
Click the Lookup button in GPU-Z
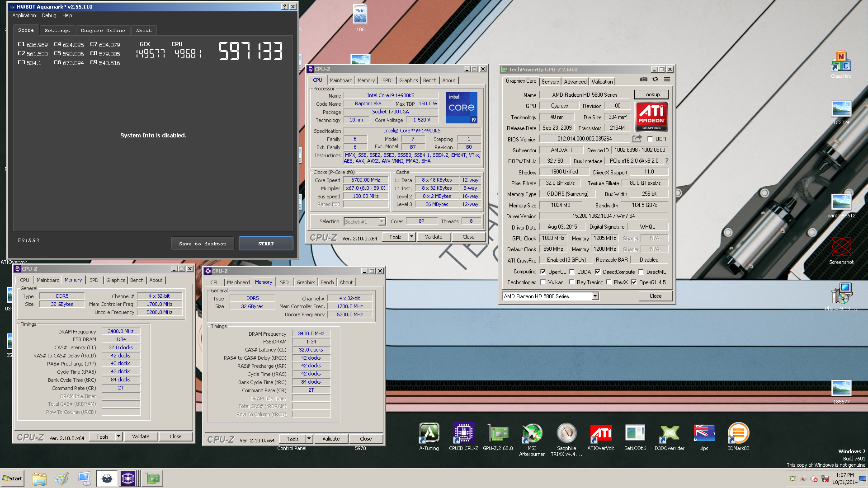(x=651, y=94)
